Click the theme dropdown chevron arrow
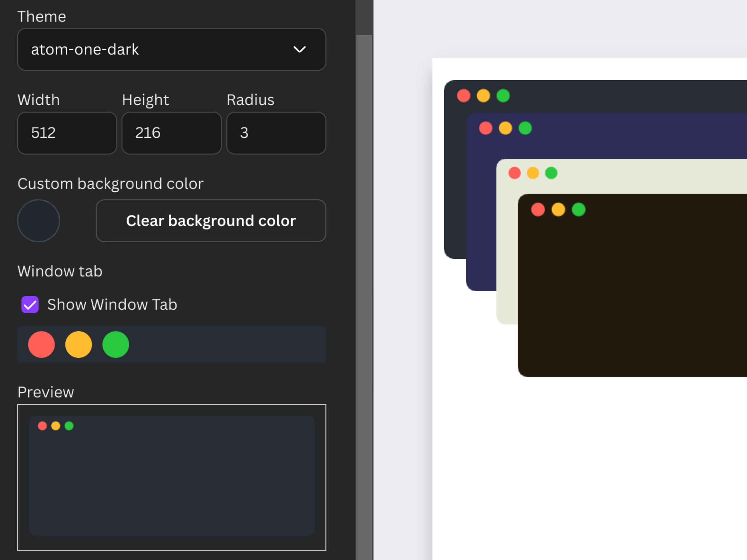Screen dimensions: 747x560 [299, 49]
